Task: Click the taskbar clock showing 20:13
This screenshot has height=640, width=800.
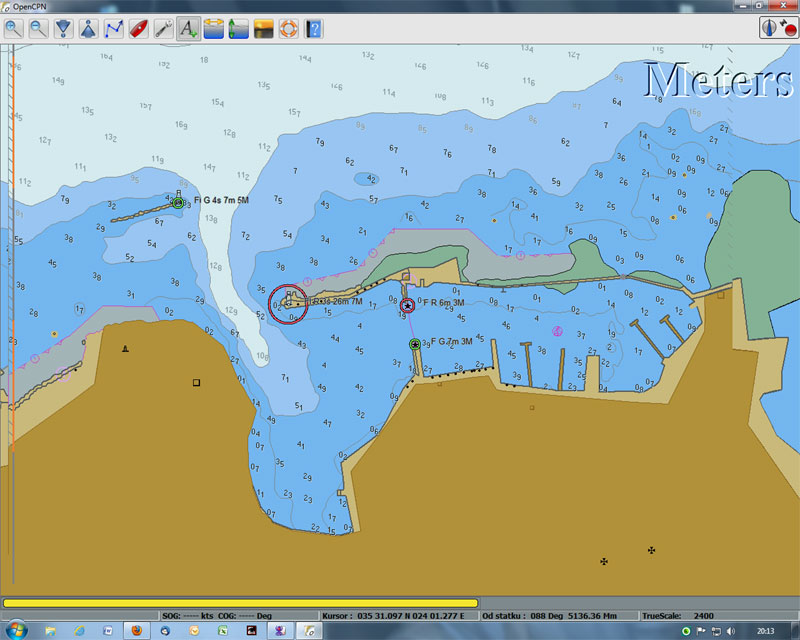Action: coord(766,631)
